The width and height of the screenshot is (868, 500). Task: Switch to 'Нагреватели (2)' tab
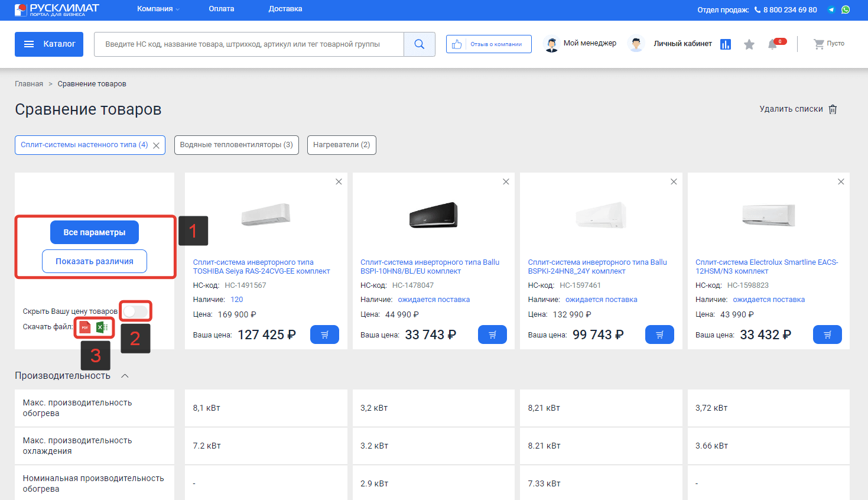(342, 145)
